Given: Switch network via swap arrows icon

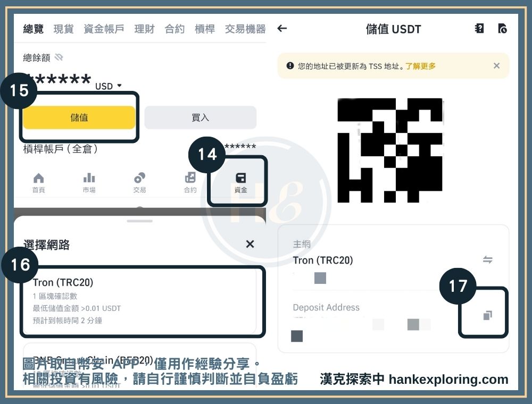Looking at the screenshot, I should coord(487,260).
